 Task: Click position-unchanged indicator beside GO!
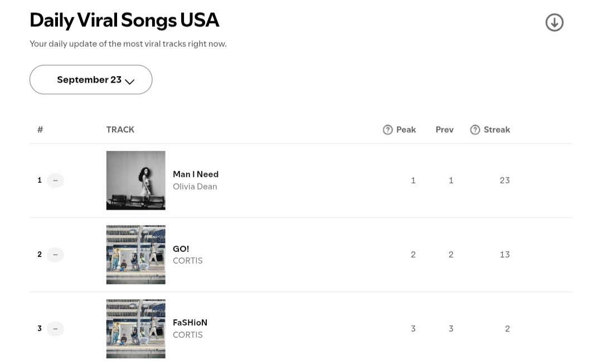tap(55, 255)
